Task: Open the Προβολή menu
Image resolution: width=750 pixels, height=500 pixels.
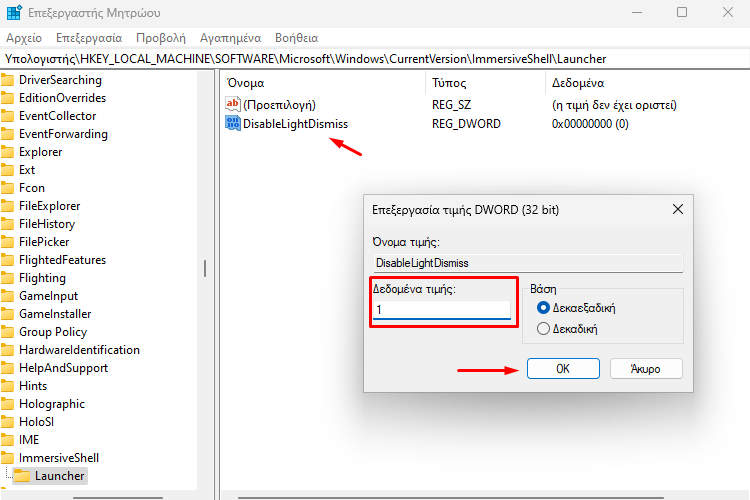Action: [x=161, y=38]
